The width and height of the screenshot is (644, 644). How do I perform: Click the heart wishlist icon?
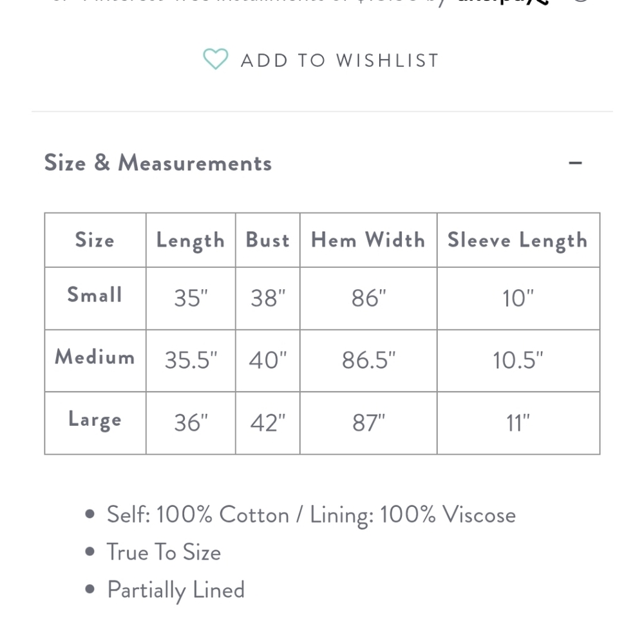[x=216, y=59]
